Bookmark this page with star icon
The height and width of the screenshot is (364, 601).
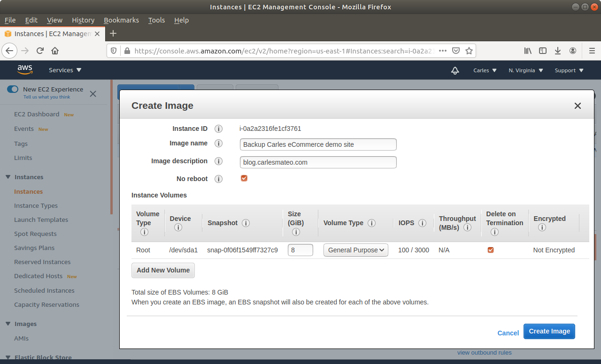[x=469, y=51]
